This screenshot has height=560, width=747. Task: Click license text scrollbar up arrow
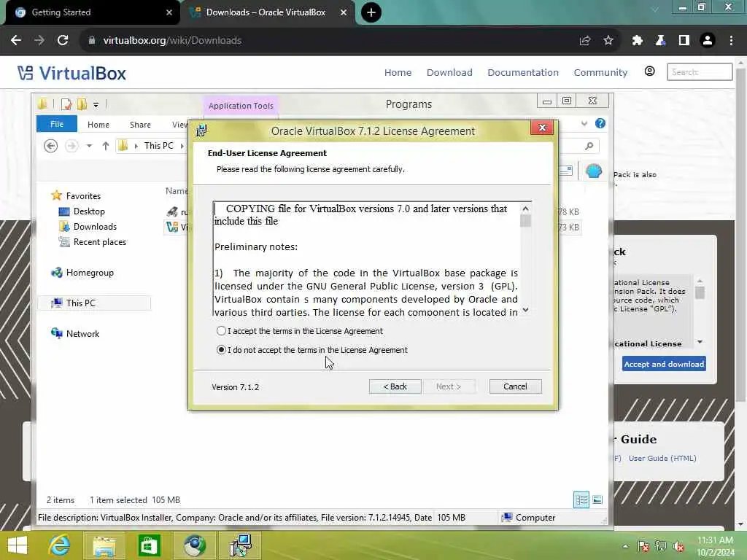point(525,209)
